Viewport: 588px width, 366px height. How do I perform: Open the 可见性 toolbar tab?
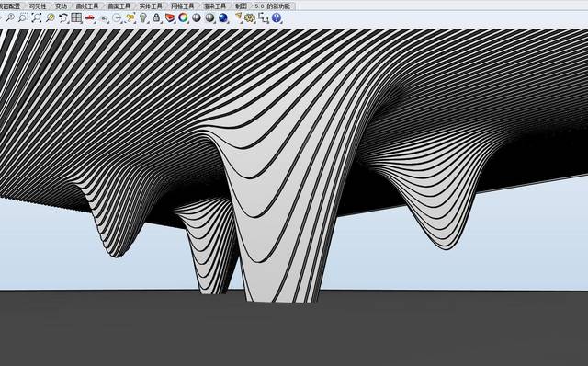coord(38,6)
